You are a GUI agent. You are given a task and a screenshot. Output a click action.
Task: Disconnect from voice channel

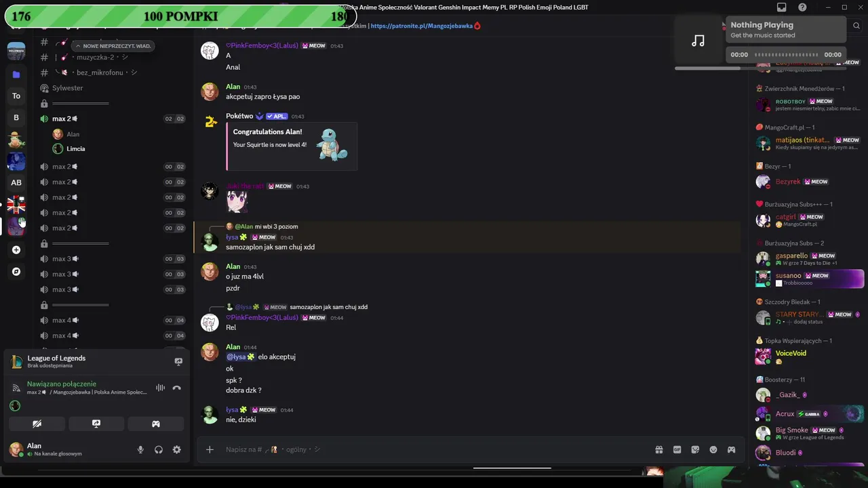(177, 388)
